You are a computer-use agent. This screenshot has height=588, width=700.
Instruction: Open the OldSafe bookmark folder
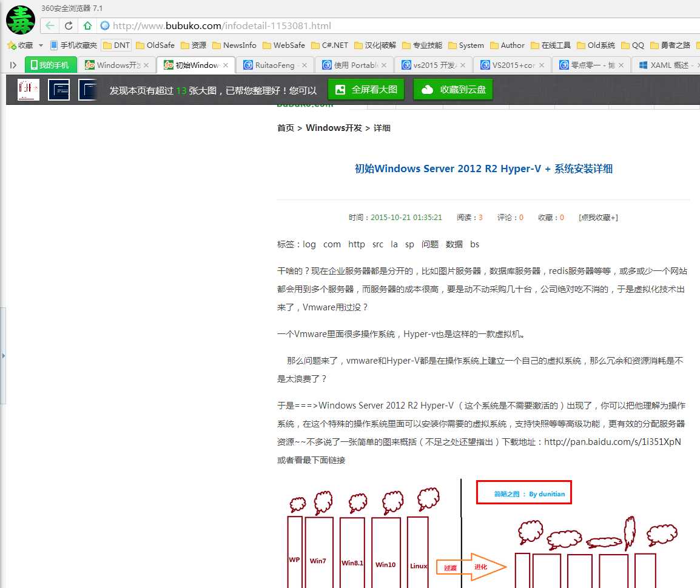click(x=155, y=45)
